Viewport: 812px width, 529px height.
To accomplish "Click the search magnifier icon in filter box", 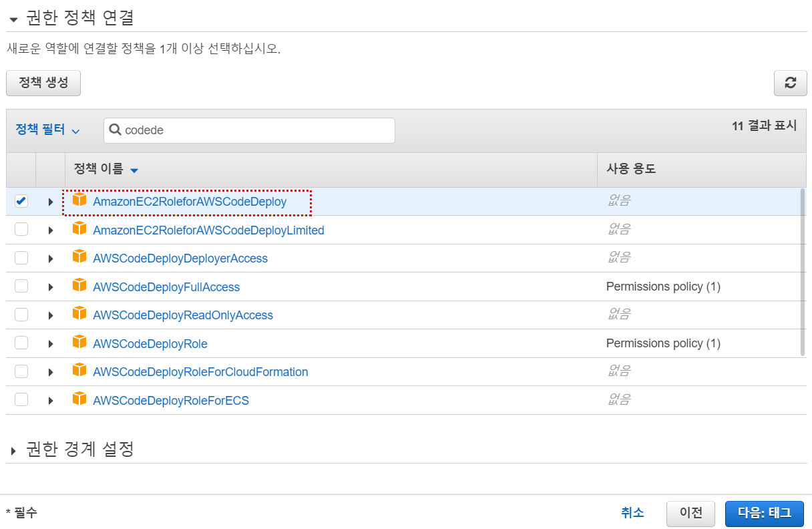I will (x=116, y=130).
